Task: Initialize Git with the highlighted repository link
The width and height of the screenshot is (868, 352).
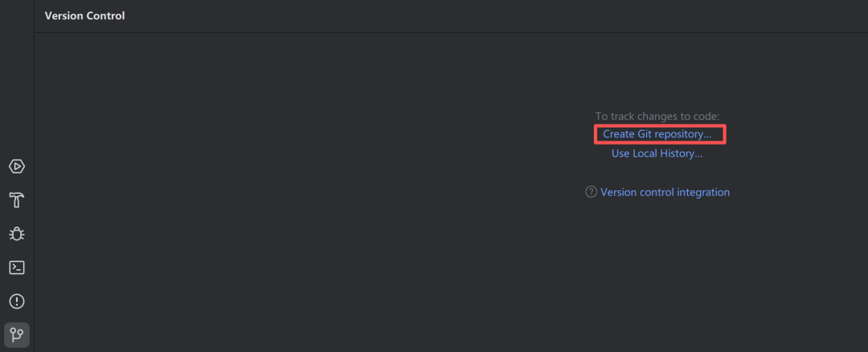Action: [657, 134]
